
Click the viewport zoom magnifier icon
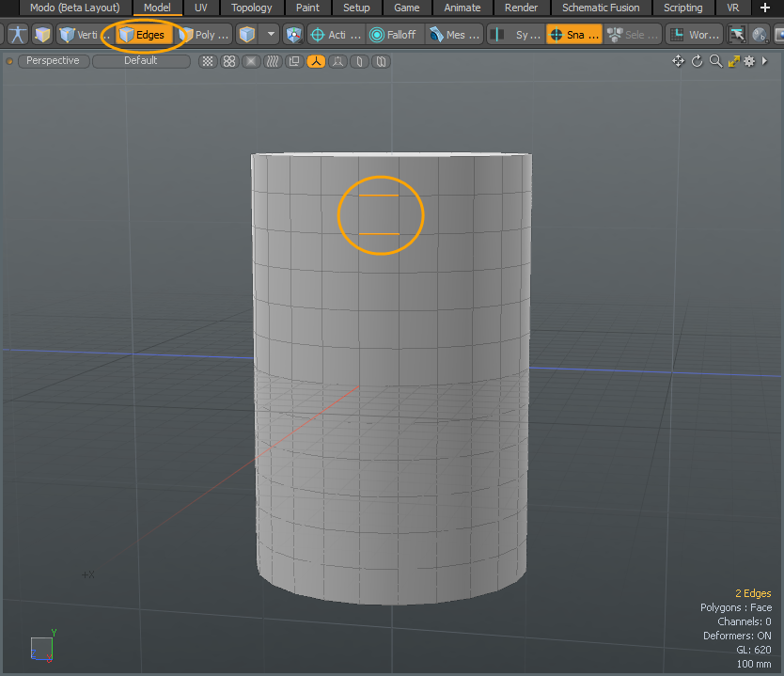(715, 61)
